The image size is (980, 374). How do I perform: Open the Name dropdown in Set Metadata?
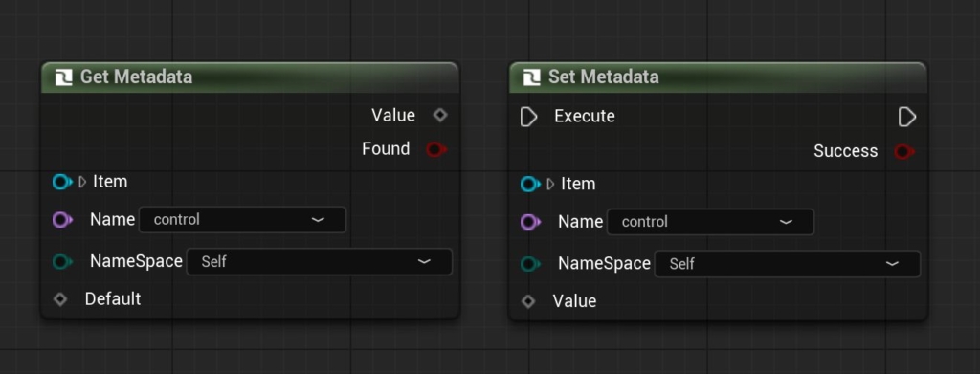click(711, 222)
